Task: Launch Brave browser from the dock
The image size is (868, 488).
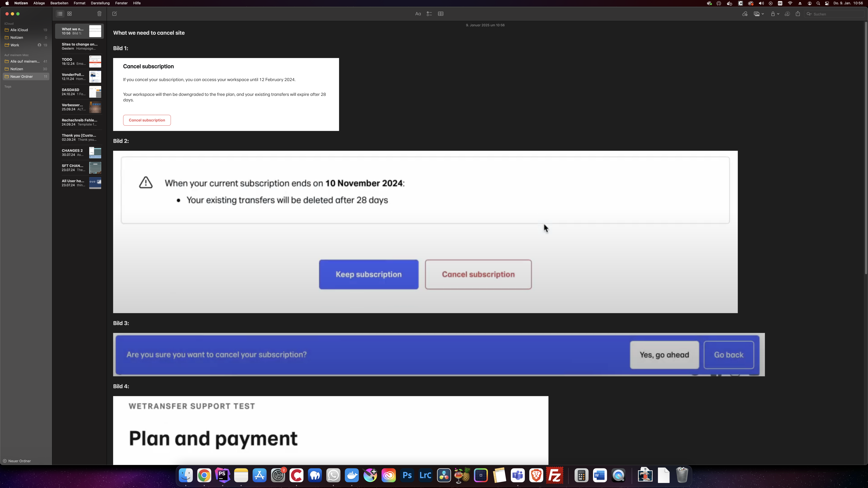Action: point(536,476)
